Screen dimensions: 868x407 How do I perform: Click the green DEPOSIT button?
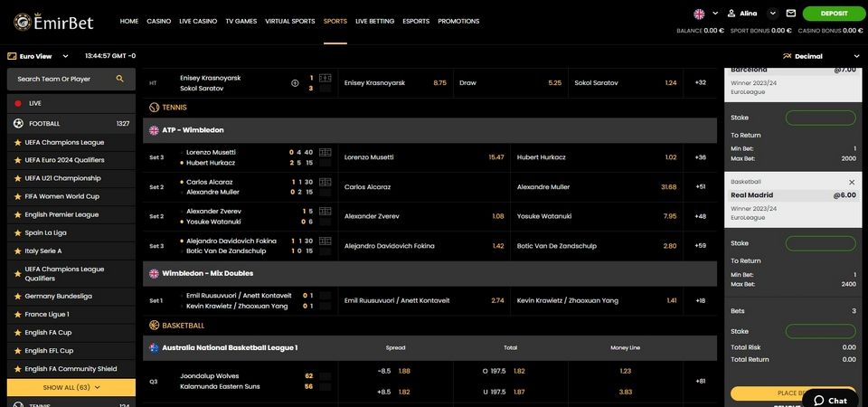pyautogui.click(x=834, y=14)
